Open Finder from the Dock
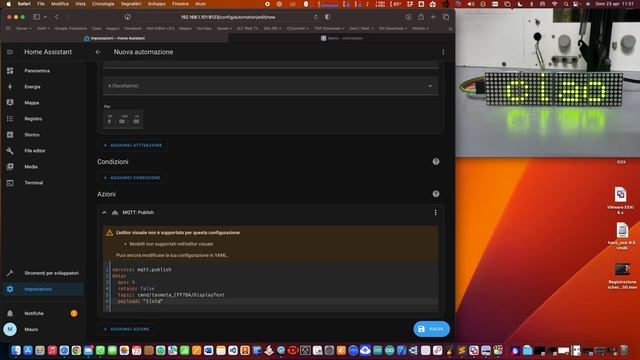The height and width of the screenshot is (360, 640). [16, 350]
